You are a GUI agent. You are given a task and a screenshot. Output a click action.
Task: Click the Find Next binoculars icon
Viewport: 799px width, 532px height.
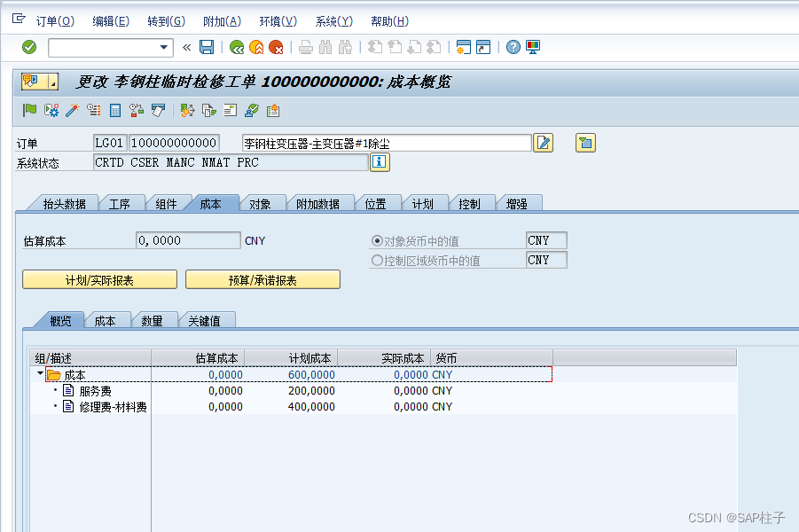345,47
